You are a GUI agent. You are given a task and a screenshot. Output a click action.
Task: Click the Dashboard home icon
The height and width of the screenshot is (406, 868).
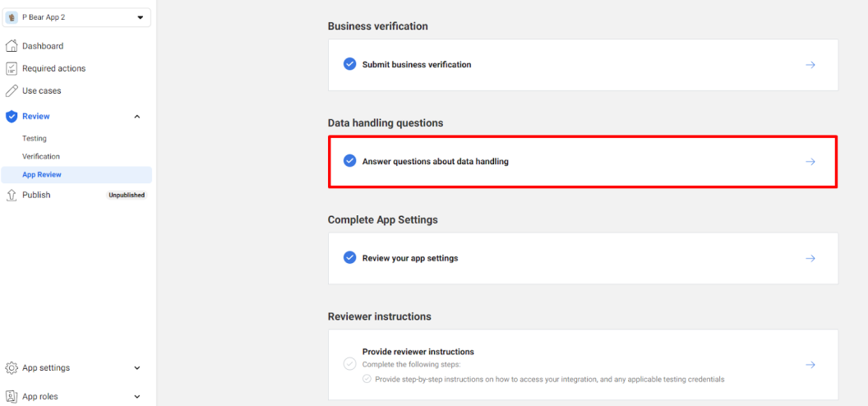(x=11, y=46)
